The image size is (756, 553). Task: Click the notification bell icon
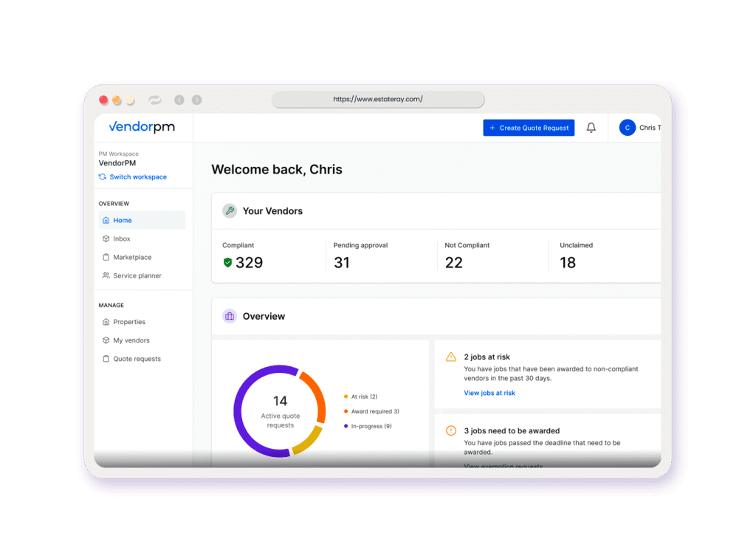tap(591, 128)
